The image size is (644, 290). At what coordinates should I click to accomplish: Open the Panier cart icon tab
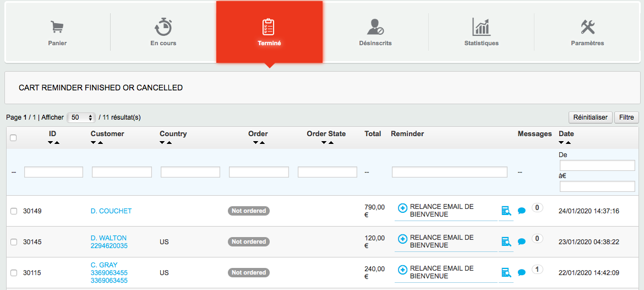click(x=57, y=28)
